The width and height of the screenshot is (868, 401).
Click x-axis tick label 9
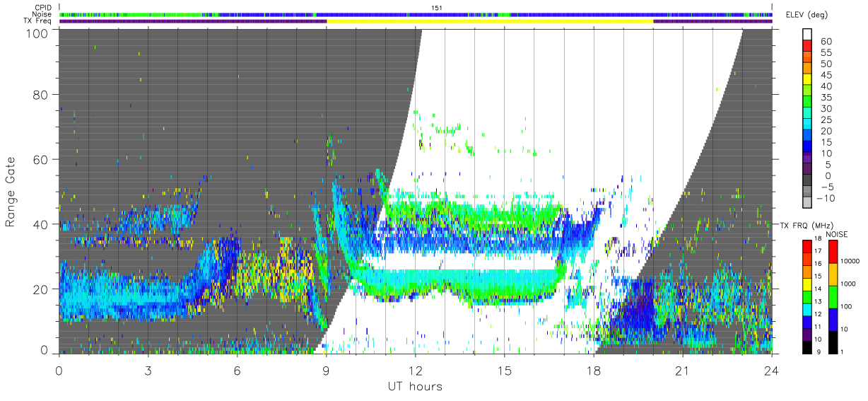point(326,370)
